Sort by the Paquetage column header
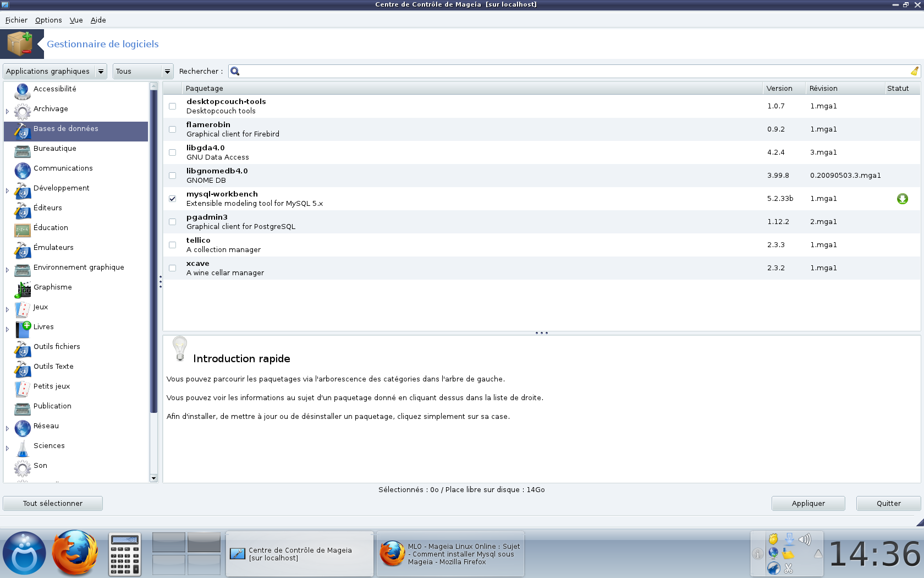 click(472, 88)
